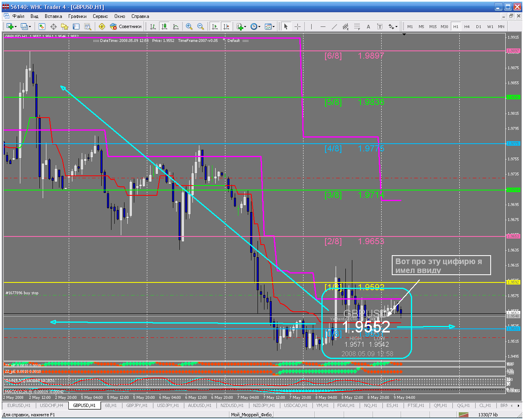Switch to line chart mode
Viewport: 524px width, 420px height.
click(176, 26)
